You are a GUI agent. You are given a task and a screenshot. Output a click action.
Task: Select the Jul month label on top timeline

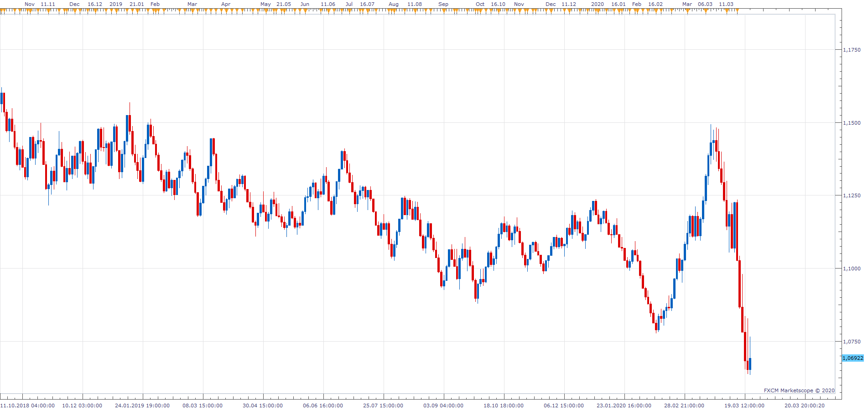click(349, 4)
